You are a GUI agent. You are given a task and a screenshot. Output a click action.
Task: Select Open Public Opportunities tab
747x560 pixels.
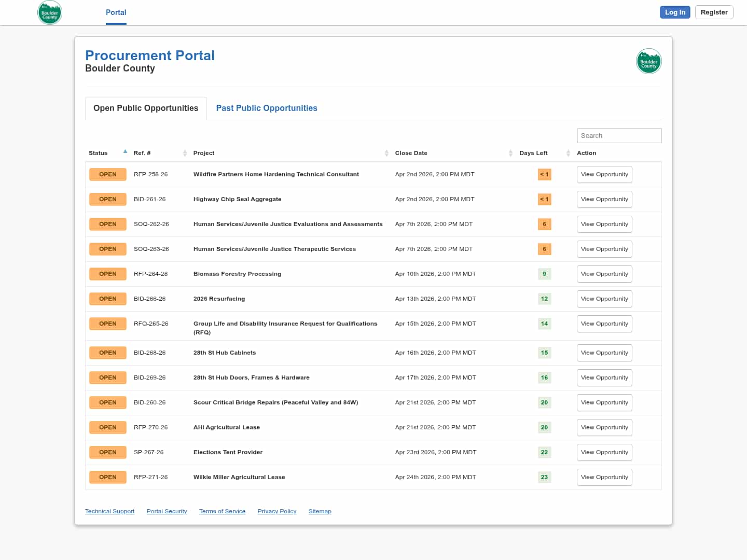146,108
